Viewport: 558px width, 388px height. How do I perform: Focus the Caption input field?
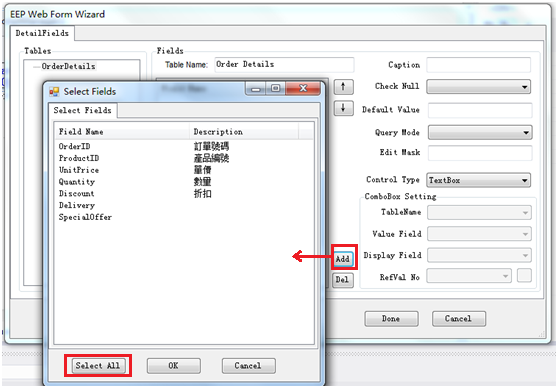click(x=479, y=65)
